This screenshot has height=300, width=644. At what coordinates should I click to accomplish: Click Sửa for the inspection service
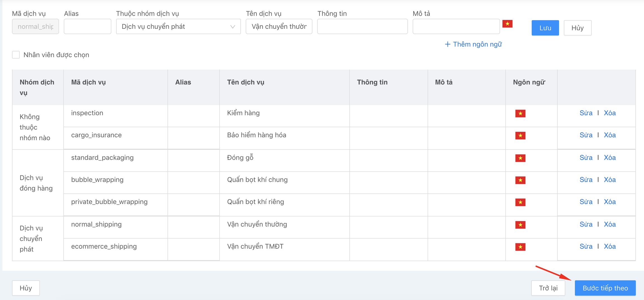tap(586, 113)
